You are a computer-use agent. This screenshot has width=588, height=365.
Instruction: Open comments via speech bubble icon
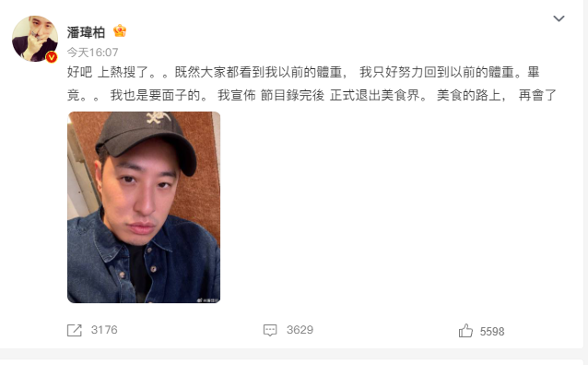tap(270, 330)
